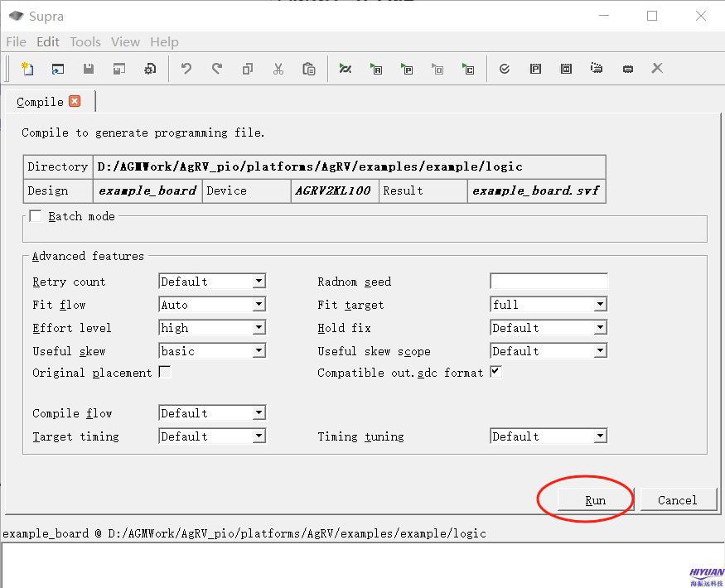Open the Effort level dropdown
The height and width of the screenshot is (588, 725).
[259, 328]
